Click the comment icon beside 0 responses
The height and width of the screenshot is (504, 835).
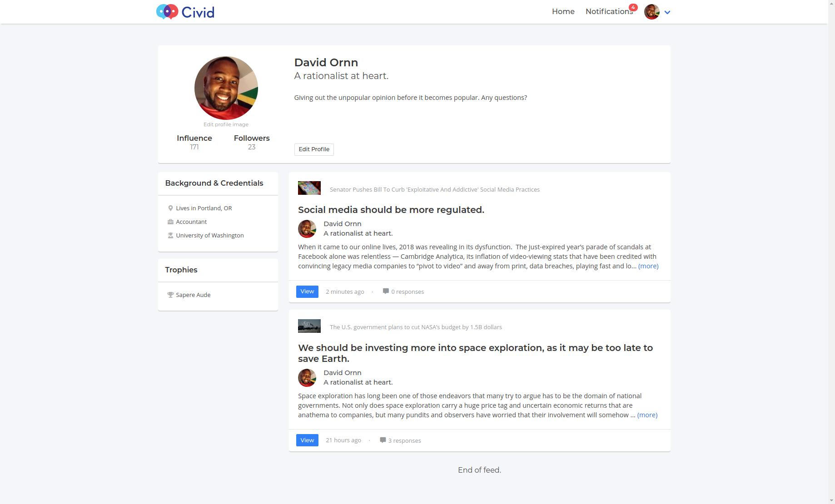[386, 291]
